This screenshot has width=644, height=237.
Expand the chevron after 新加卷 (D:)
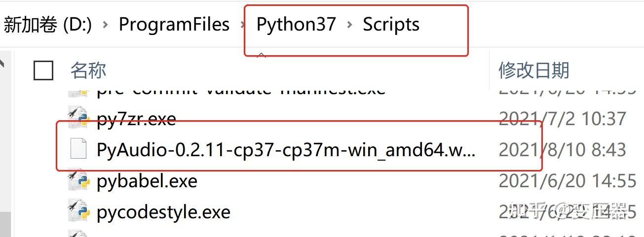point(105,25)
